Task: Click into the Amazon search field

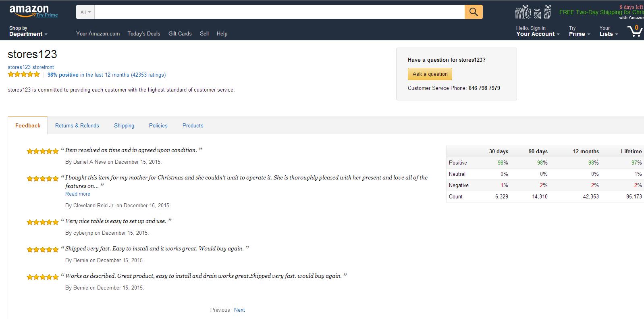Action: [279, 12]
